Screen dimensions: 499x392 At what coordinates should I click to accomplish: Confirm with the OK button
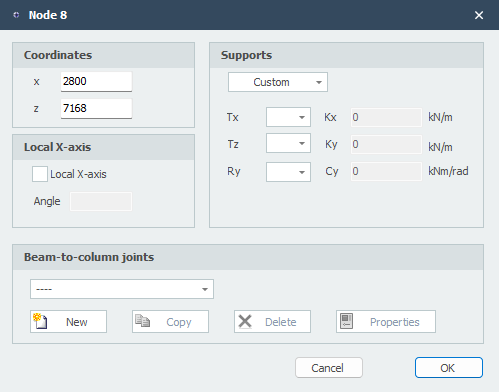(x=449, y=368)
